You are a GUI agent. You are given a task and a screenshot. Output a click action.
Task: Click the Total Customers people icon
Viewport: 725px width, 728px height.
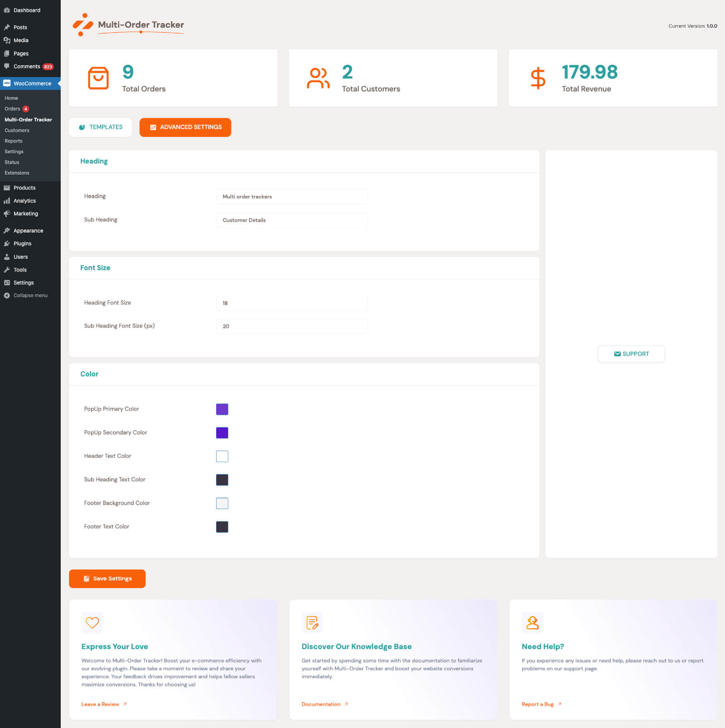[318, 78]
